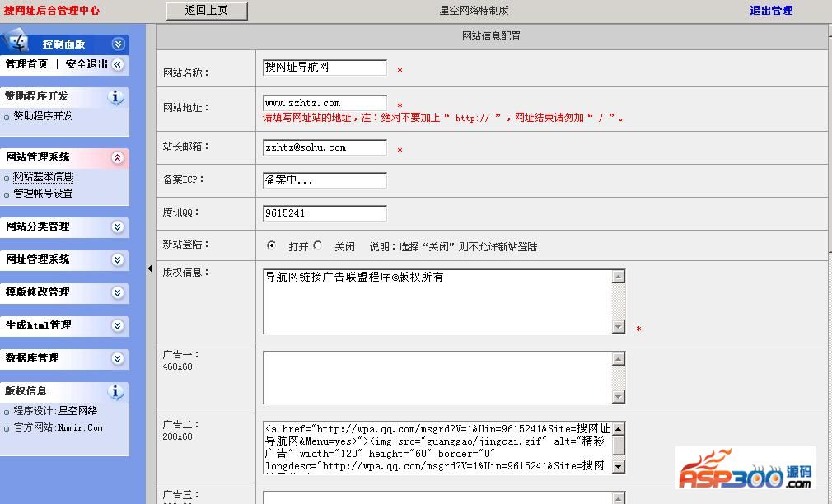Open 官方网站:Nnmir.Com link
Viewport: 832px width, 504px height.
click(x=58, y=427)
